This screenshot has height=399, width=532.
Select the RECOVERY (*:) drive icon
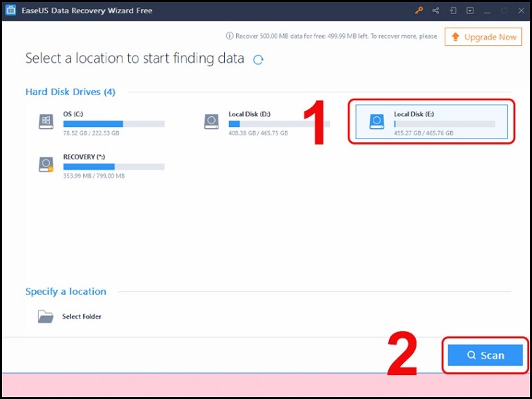tap(46, 164)
